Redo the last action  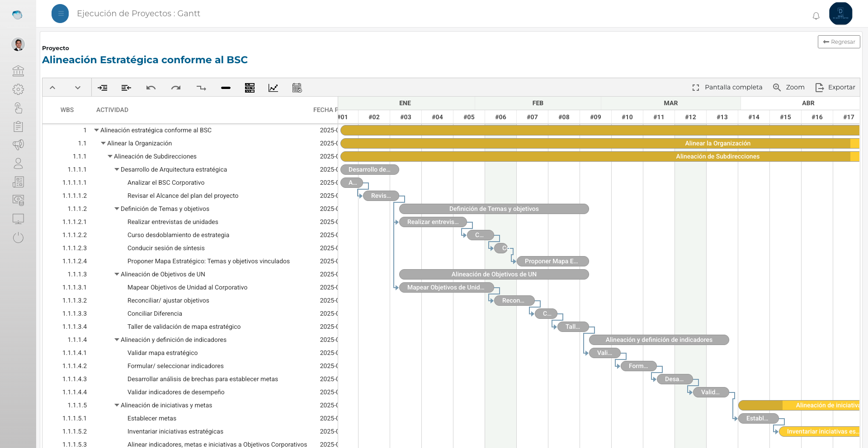[x=176, y=88]
